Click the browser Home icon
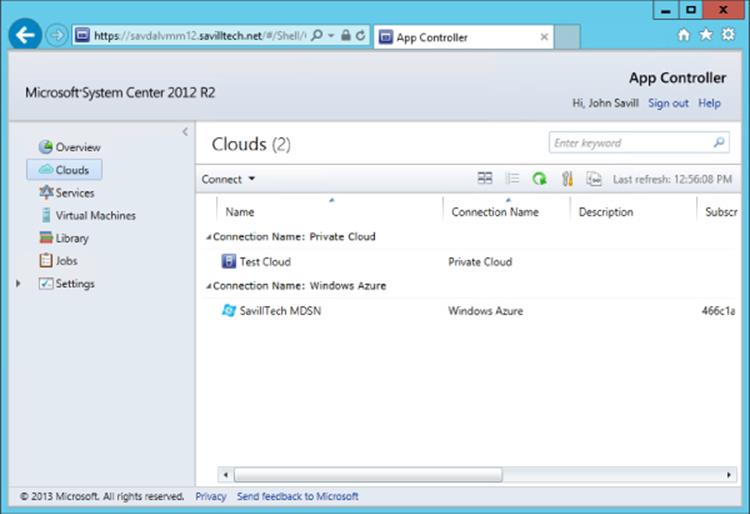This screenshot has height=514, width=750. click(x=684, y=34)
